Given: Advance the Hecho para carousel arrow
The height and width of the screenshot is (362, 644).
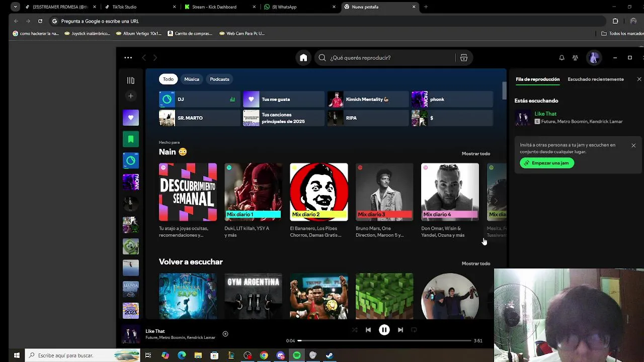Looking at the screenshot, I should click(x=496, y=201).
